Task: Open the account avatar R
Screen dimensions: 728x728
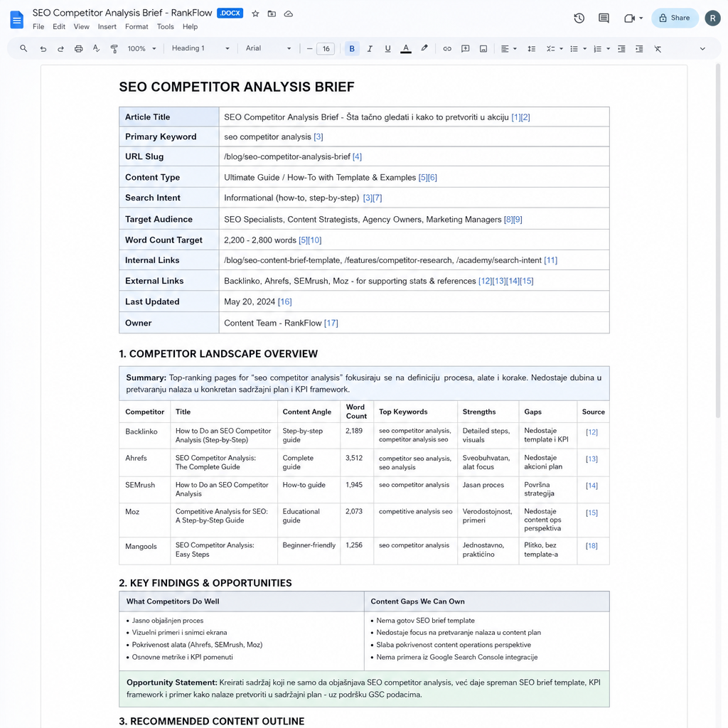Action: [712, 18]
